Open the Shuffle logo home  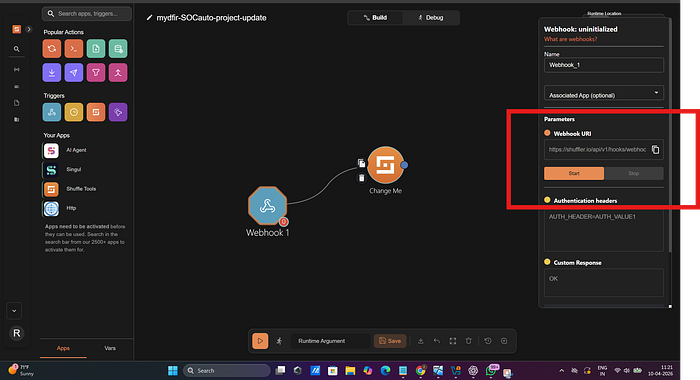(17, 29)
